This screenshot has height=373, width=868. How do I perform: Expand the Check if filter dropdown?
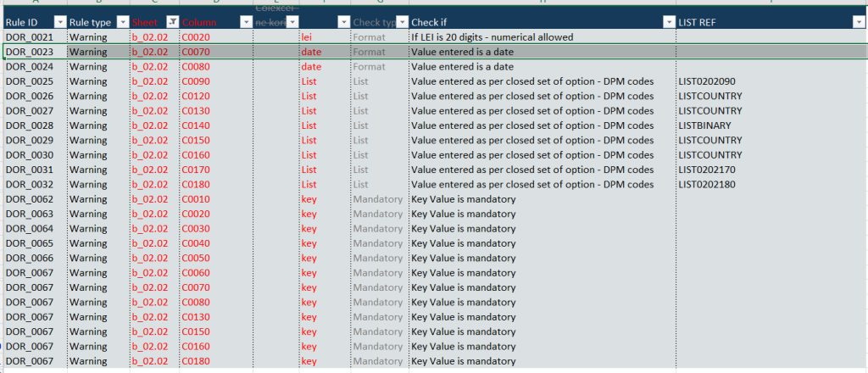669,22
